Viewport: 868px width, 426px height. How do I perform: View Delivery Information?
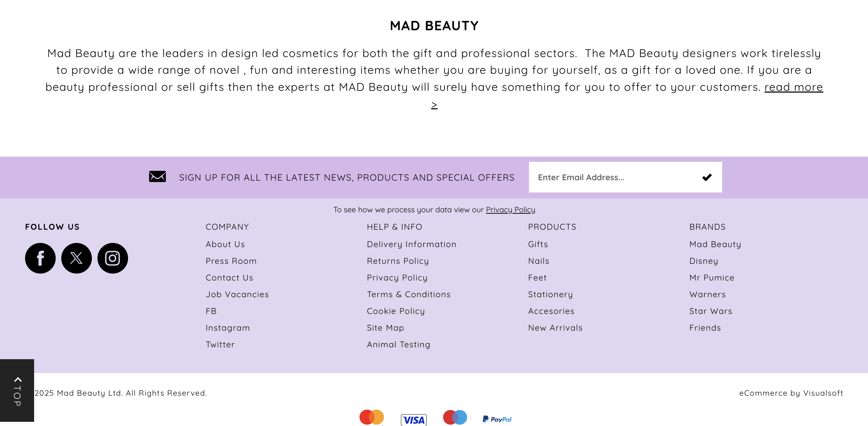(x=411, y=244)
